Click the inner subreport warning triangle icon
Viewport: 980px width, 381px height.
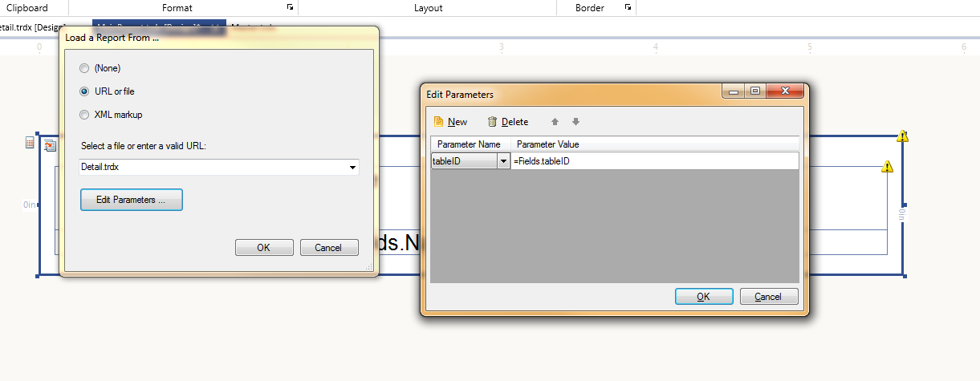pos(887,167)
